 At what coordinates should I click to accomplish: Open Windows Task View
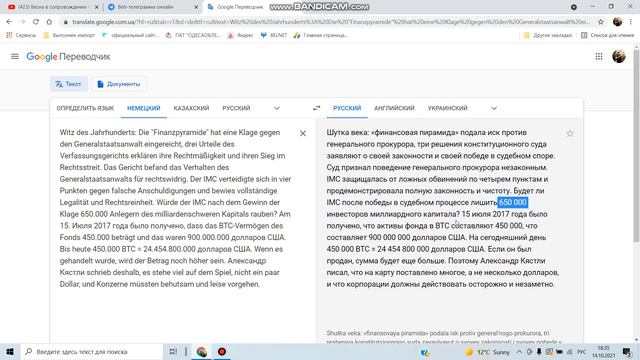tap(173, 351)
